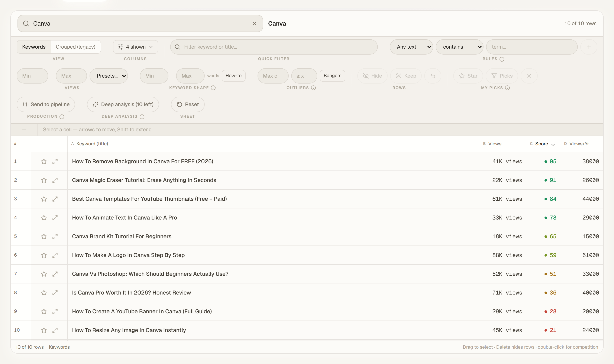Click the Hide rows button
The width and height of the screenshot is (614, 364).
point(372,76)
